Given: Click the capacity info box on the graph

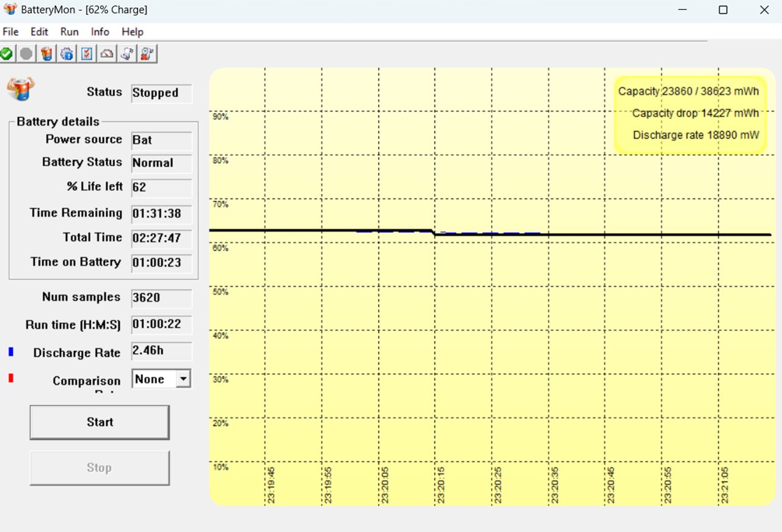Looking at the screenshot, I should (689, 114).
